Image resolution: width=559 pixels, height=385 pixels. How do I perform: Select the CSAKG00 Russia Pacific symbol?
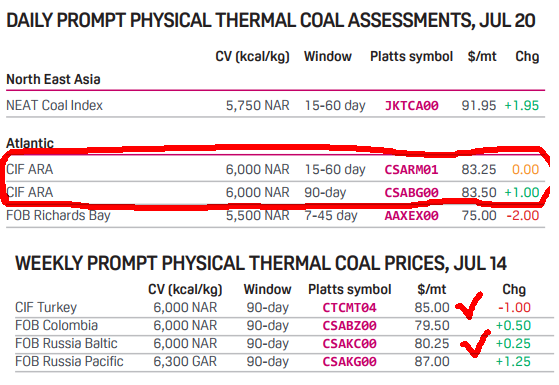pos(349,362)
